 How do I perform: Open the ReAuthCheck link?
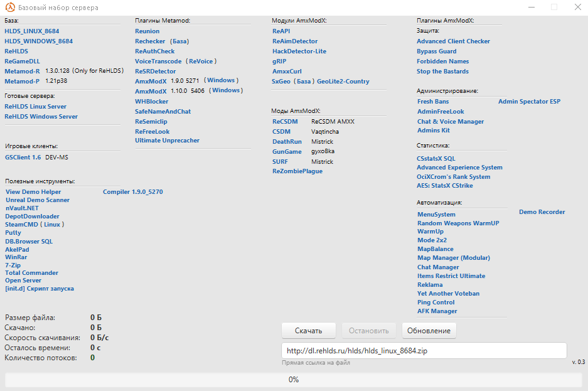pos(155,51)
